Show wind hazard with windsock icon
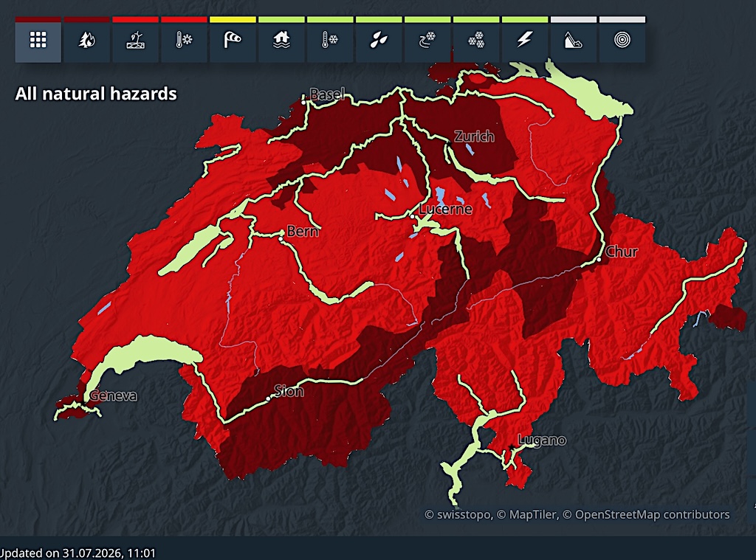This screenshot has width=756, height=560. pos(233,40)
